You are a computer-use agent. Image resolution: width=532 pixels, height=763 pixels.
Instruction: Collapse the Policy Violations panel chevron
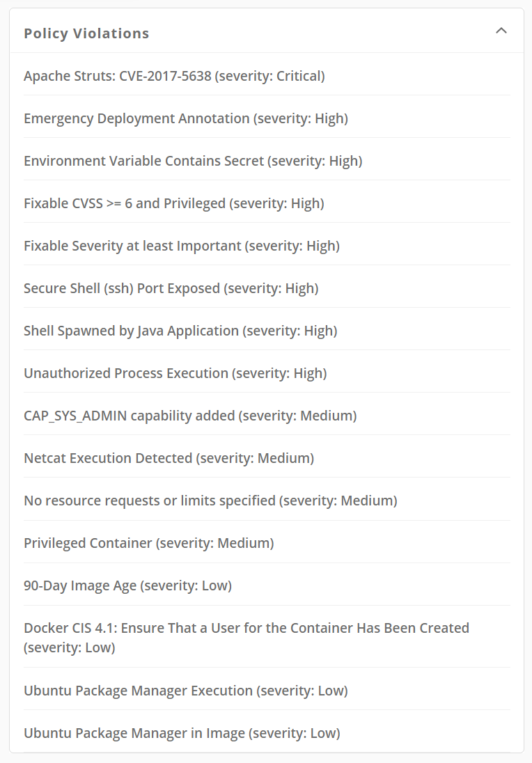501,31
